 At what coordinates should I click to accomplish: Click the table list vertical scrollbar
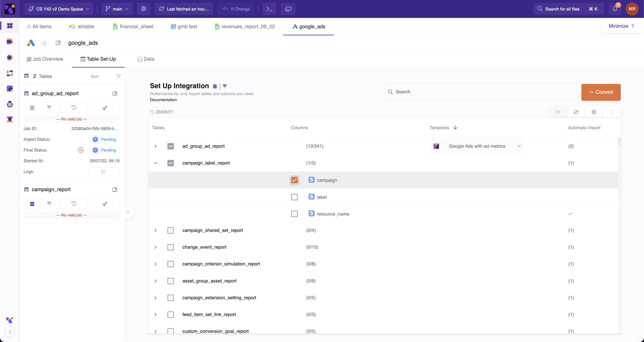619,141
